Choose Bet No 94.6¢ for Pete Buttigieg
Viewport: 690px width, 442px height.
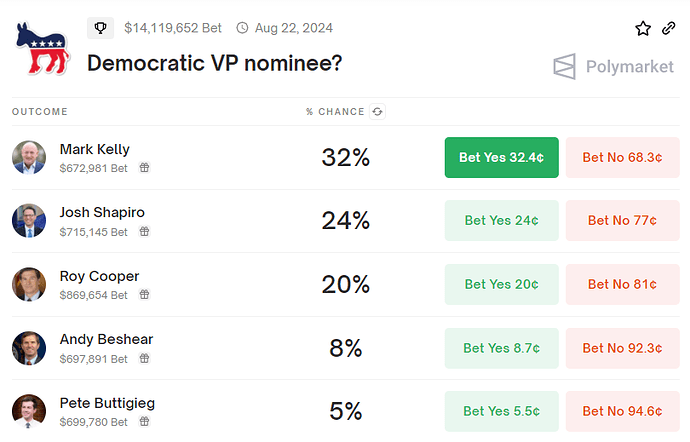tap(623, 411)
